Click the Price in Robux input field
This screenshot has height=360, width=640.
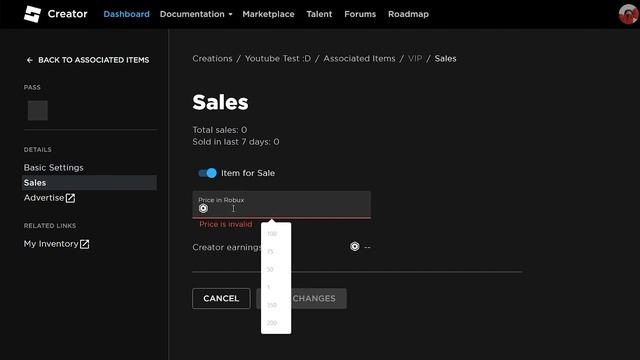coord(282,204)
